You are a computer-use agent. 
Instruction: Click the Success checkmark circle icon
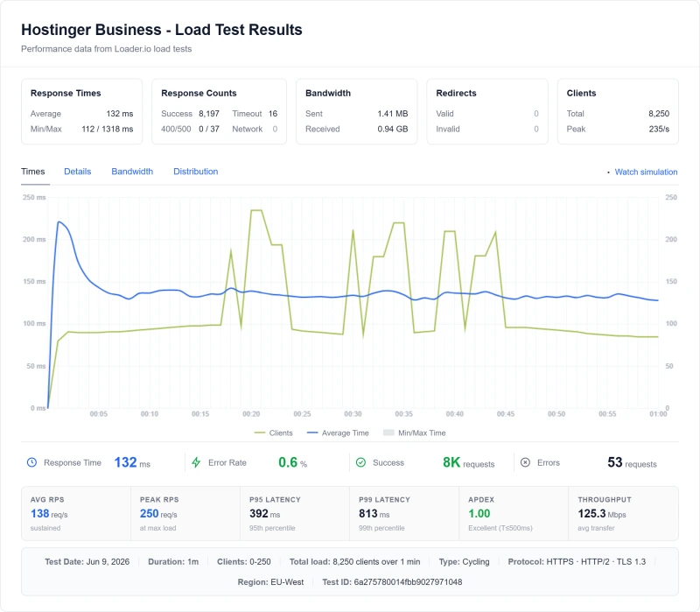[360, 462]
